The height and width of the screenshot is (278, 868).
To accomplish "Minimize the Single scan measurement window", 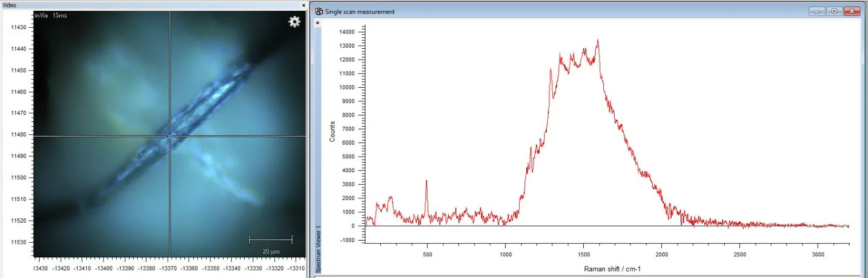I will tap(817, 11).
